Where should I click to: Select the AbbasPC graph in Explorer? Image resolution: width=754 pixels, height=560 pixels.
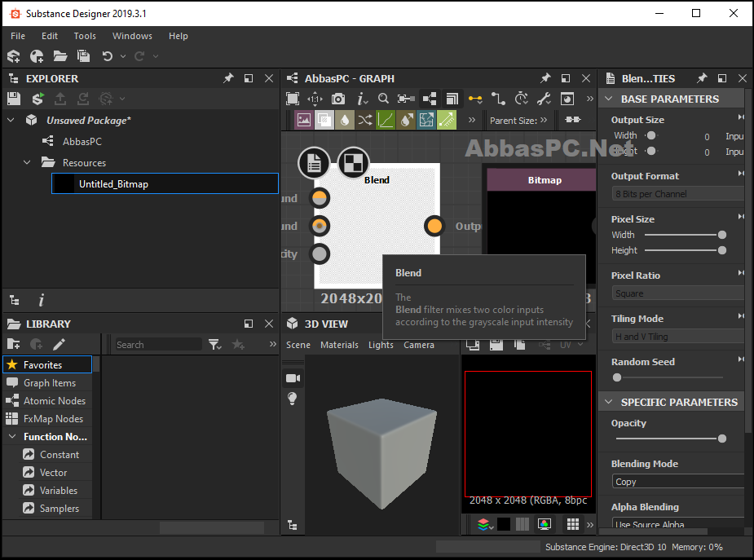82,141
